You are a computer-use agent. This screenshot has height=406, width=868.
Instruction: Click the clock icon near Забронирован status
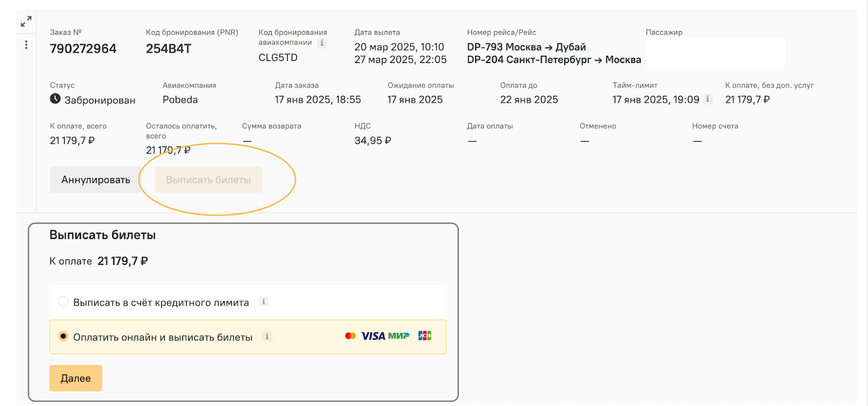point(55,99)
